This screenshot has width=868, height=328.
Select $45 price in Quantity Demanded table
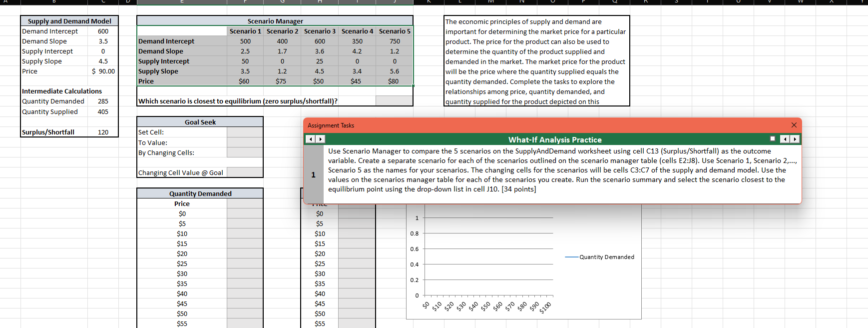click(182, 303)
